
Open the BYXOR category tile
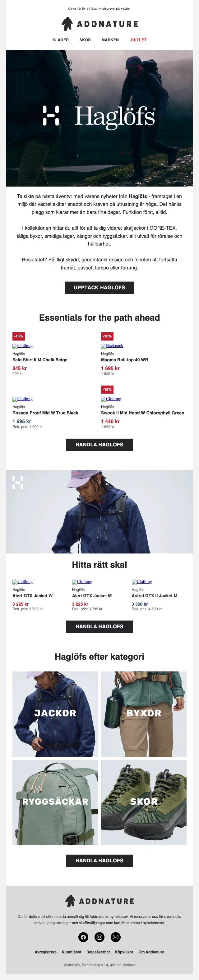[144, 714]
